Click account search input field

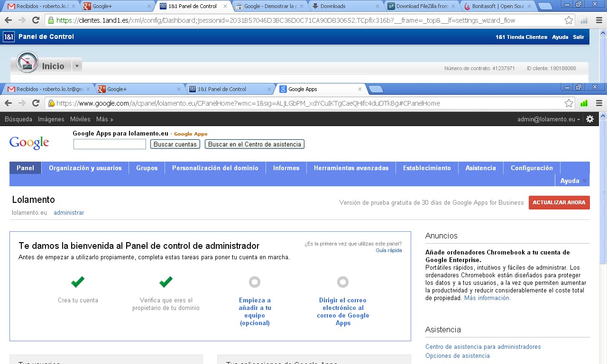click(110, 144)
